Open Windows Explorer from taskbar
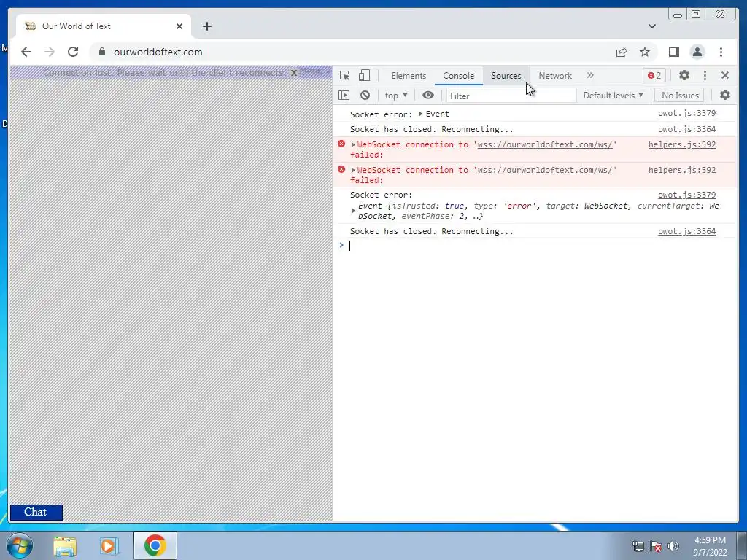The image size is (747, 560). [65, 545]
